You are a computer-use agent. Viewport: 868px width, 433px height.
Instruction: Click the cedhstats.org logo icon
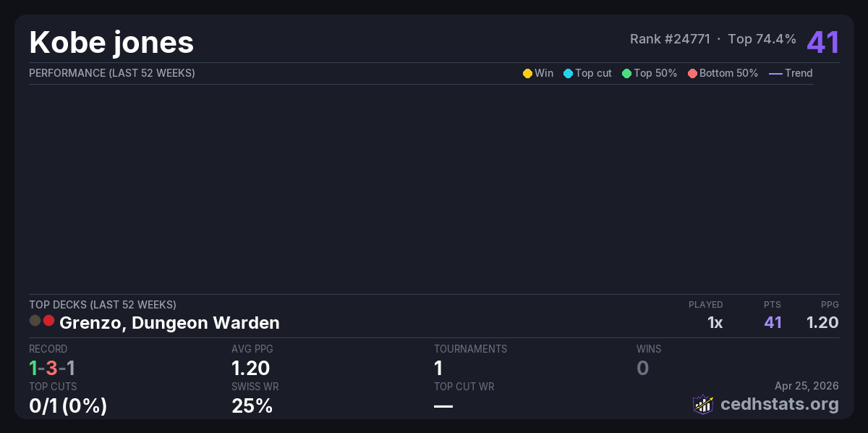[703, 404]
